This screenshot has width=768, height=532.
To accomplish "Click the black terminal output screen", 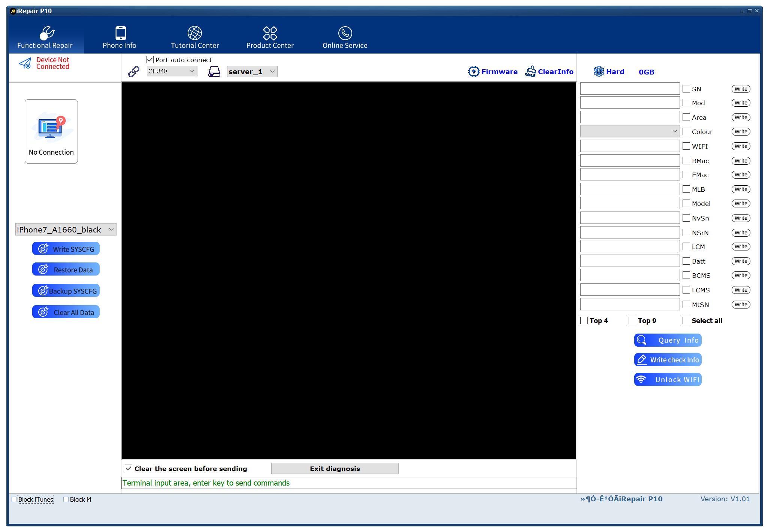I will [x=349, y=271].
